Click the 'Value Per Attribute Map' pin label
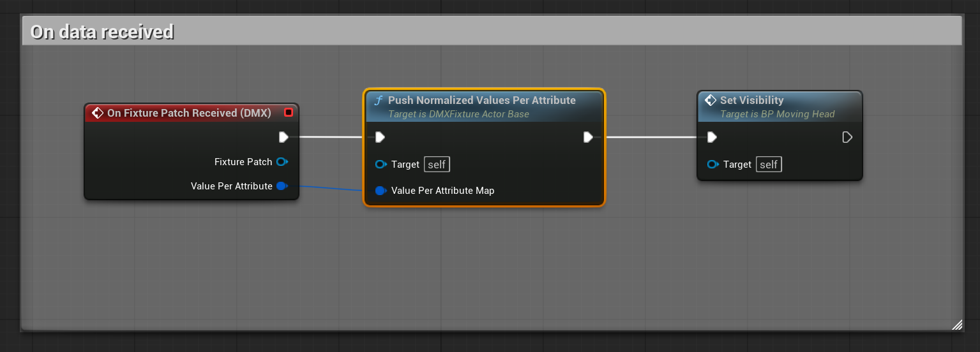The height and width of the screenshot is (352, 980). point(442,191)
